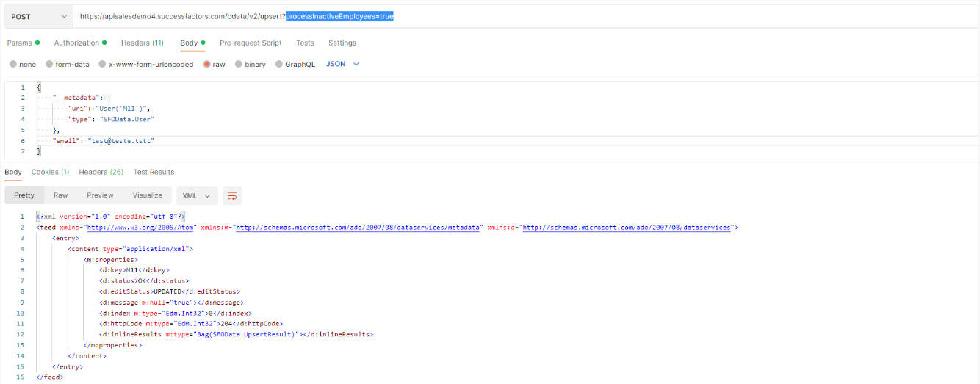Open the Tests tab
The height and width of the screenshot is (384, 980).
tap(305, 43)
